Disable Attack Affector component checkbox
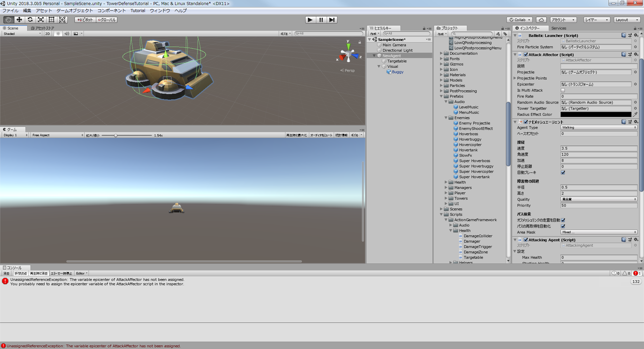The image size is (644, 349). tap(526, 54)
